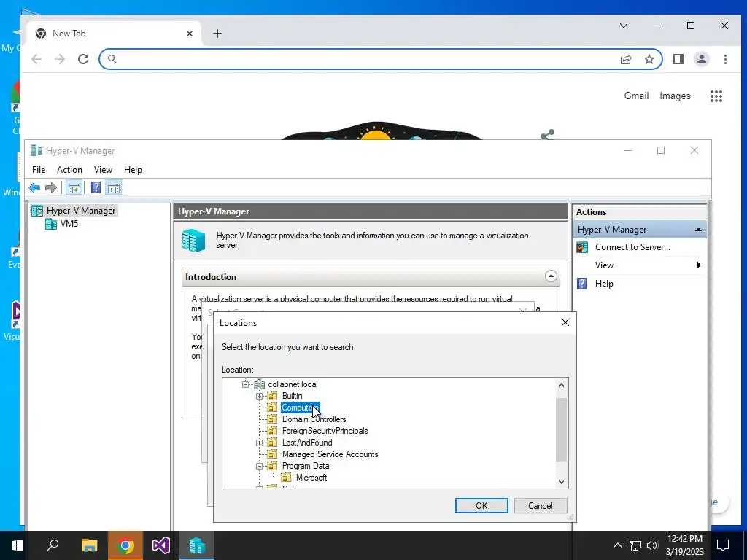Open the Chrome side panel icon

point(678,59)
